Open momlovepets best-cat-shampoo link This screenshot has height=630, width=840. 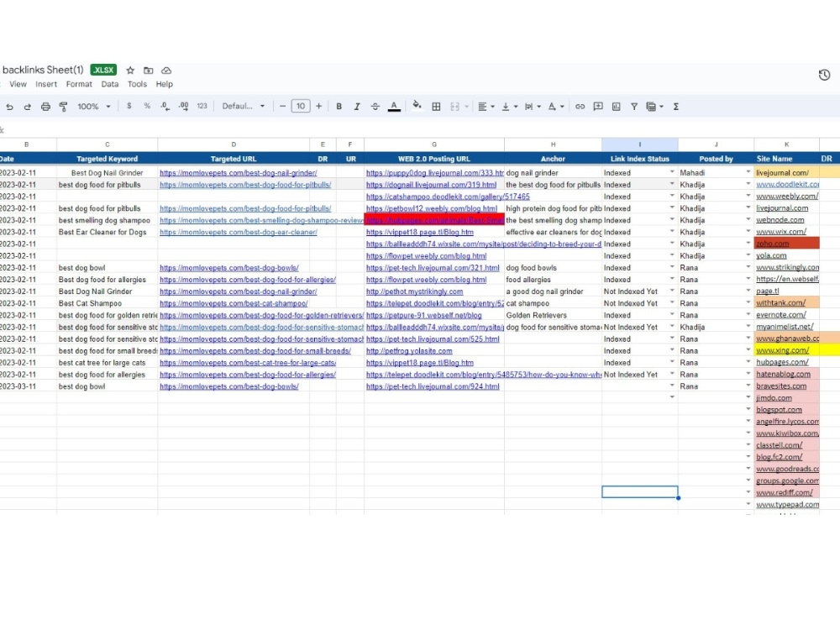[x=234, y=303]
